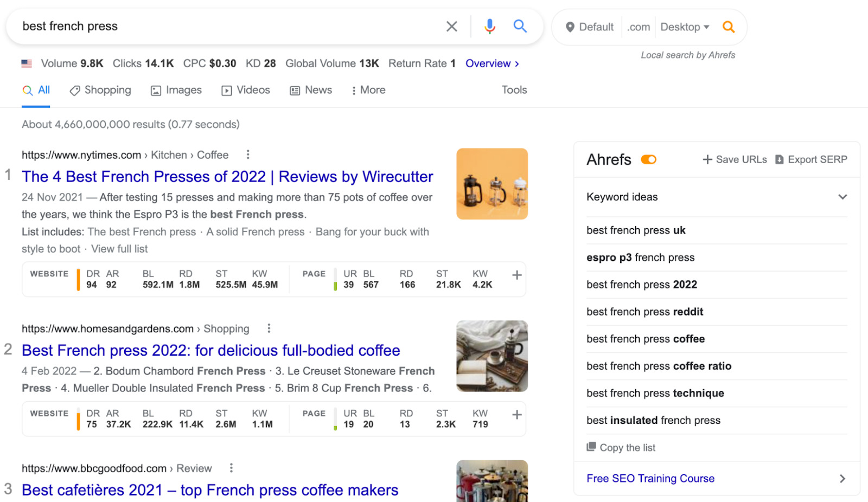Click the Copy the list text
This screenshot has width=868, height=502.
[x=628, y=448]
